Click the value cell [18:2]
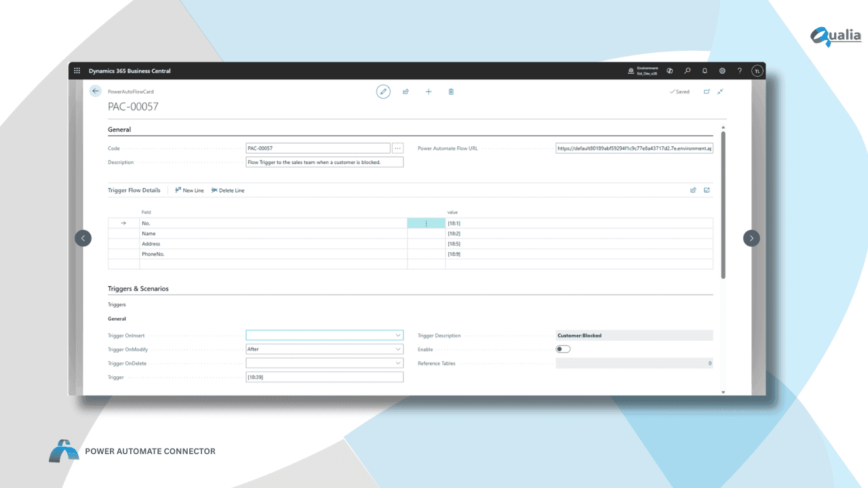 click(579, 233)
